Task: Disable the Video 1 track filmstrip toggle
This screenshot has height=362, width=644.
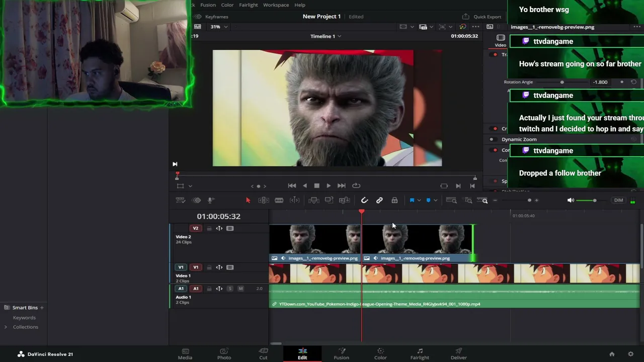Action: 230,267
